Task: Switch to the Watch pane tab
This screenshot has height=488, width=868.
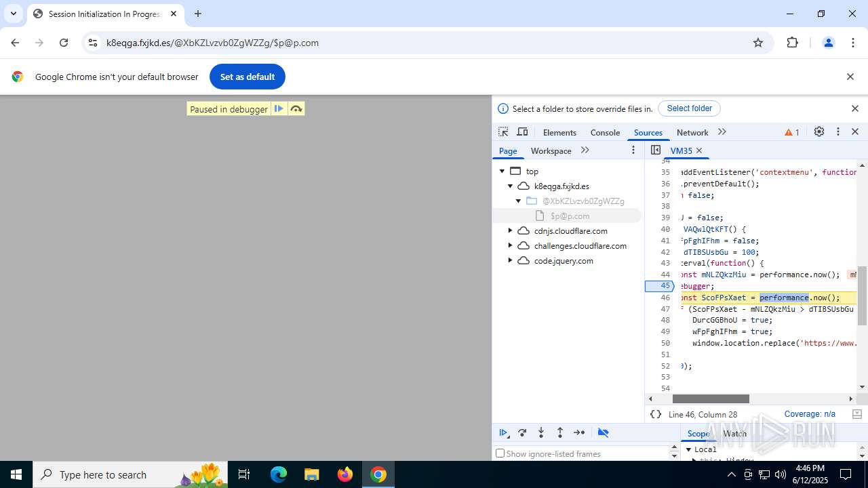Action: [x=734, y=434]
